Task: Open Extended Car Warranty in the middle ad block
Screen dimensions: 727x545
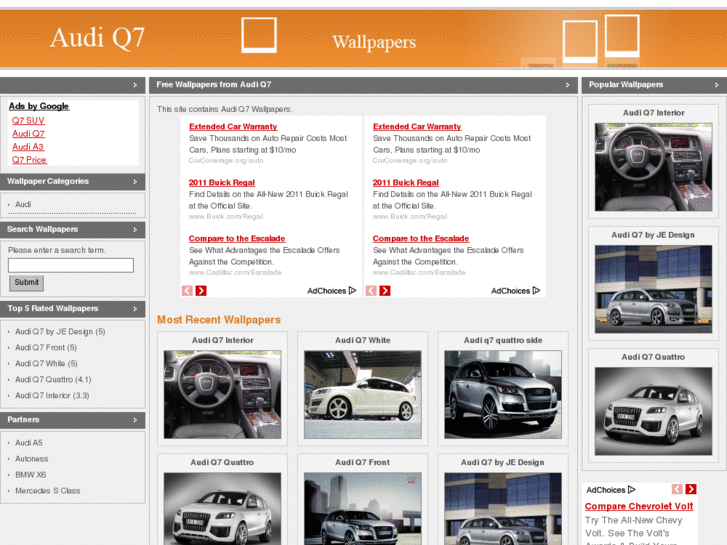Action: click(x=417, y=127)
